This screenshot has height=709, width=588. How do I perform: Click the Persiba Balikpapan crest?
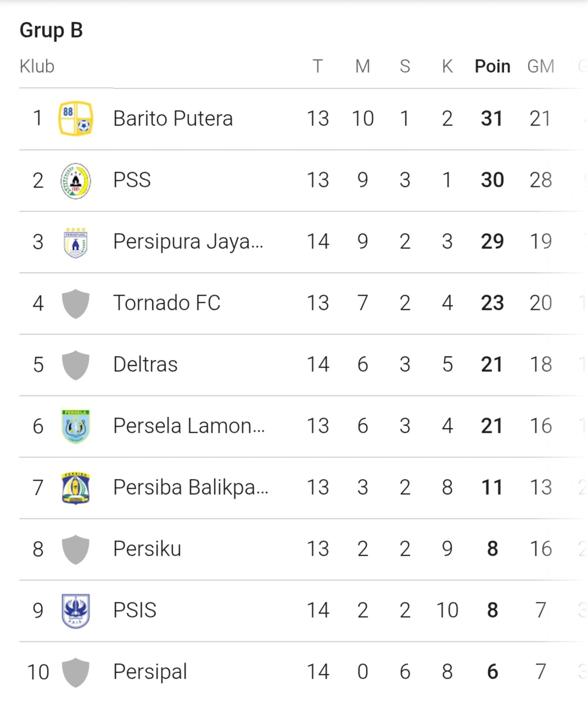click(76, 488)
